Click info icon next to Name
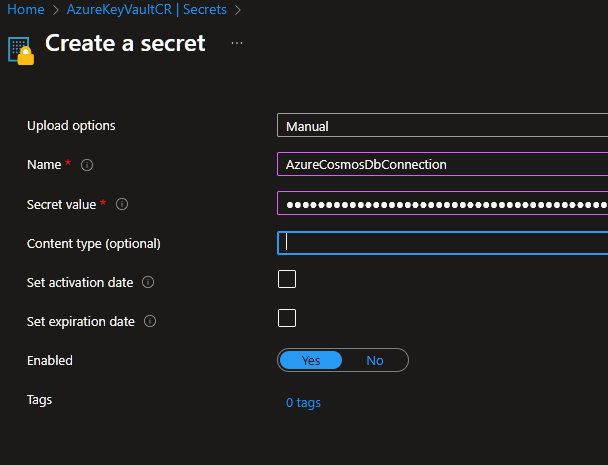 (x=87, y=165)
